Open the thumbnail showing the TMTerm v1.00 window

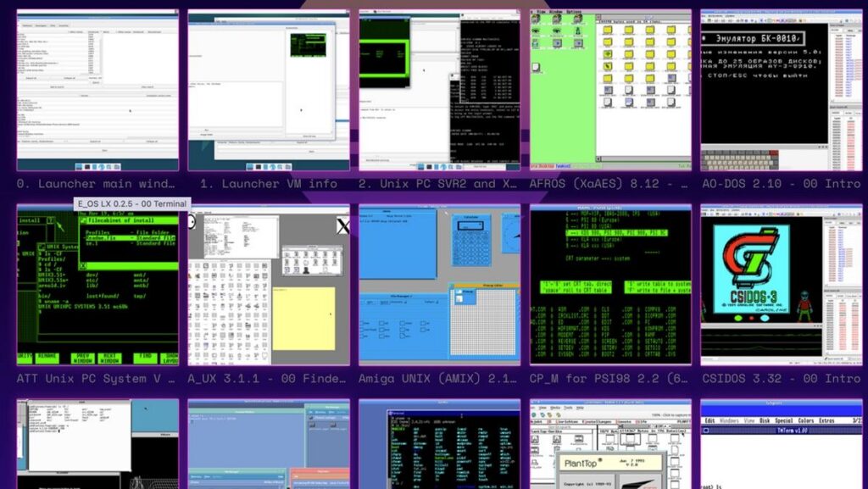(x=782, y=444)
